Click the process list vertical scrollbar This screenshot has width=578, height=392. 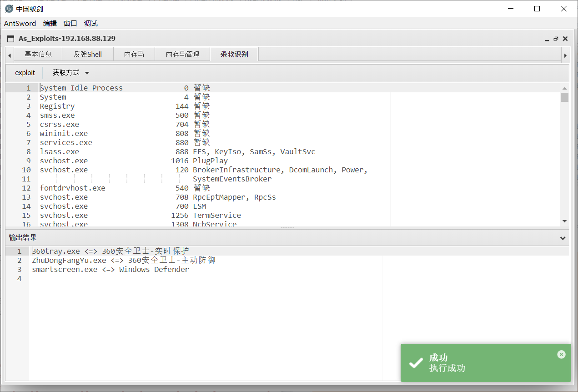[x=565, y=97]
